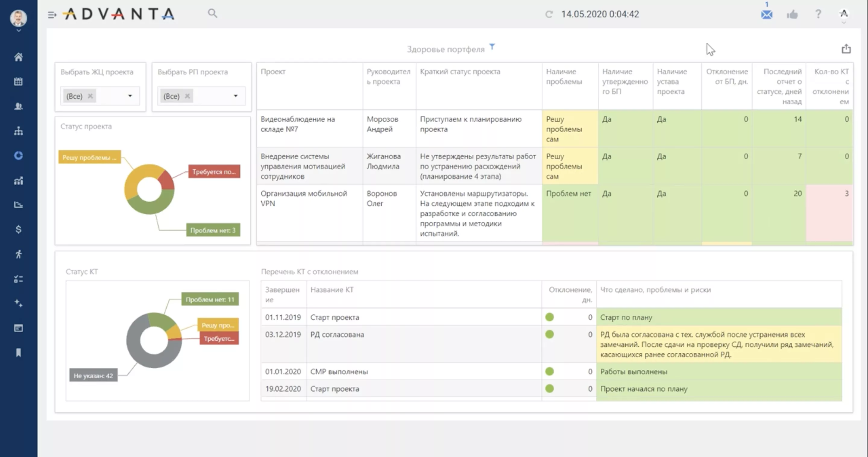Select the 'Организация мобильной VPN' project row
This screenshot has height=457, width=868.
pyautogui.click(x=303, y=198)
